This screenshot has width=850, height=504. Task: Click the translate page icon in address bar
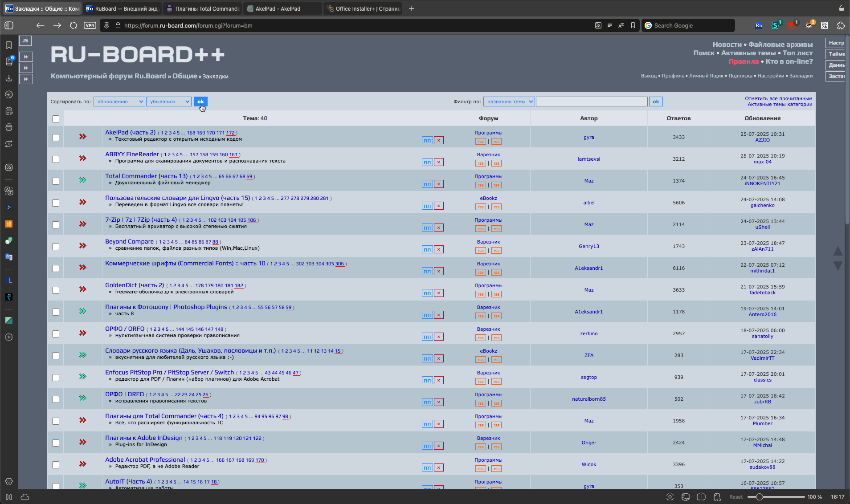point(621,25)
